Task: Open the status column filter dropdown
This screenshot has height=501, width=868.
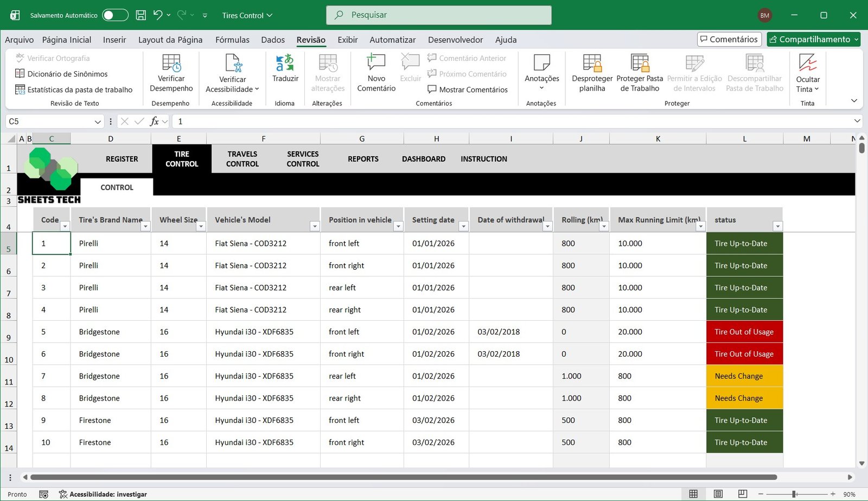Action: [777, 226]
